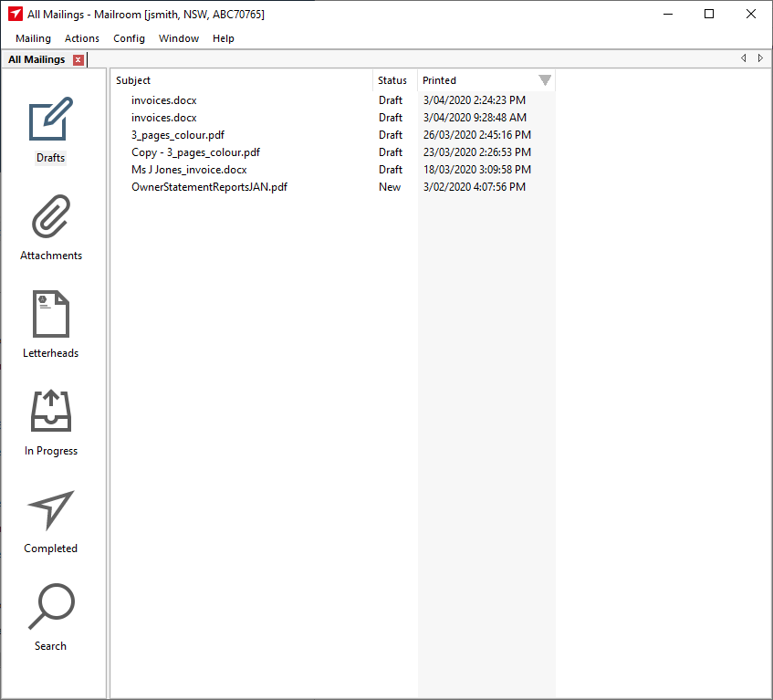Click the Draft status of Ms J Jones_invoice.docx
The width and height of the screenshot is (773, 700).
(x=391, y=170)
